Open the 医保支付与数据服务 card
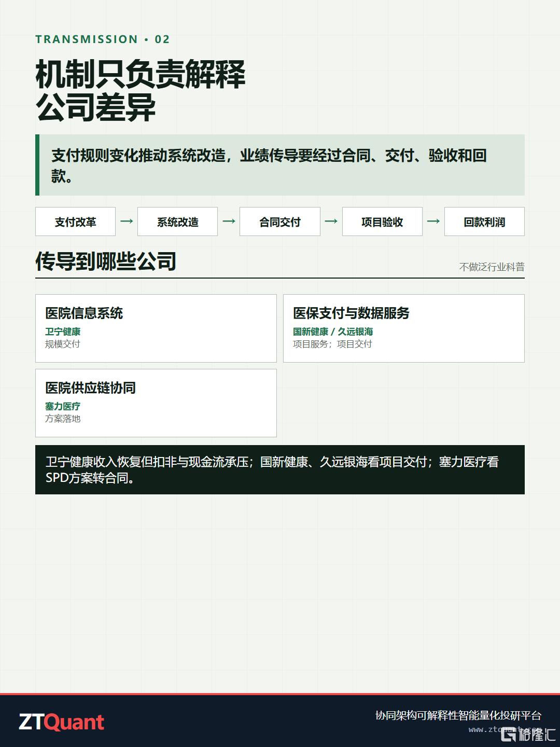 click(404, 328)
